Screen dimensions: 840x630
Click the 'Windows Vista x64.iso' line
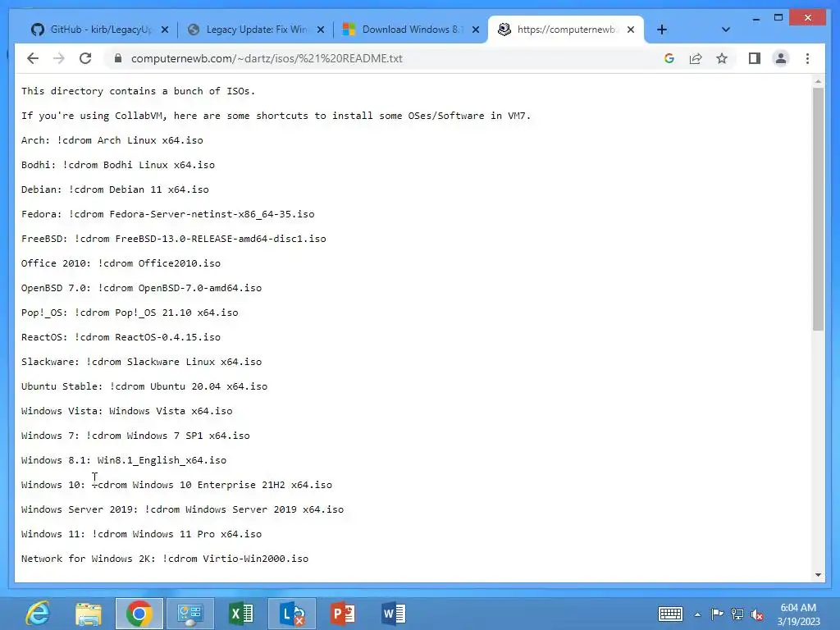coord(127,412)
